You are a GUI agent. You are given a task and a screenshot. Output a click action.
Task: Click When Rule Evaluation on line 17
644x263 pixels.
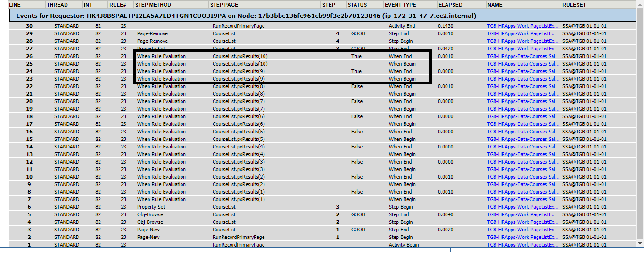[161, 124]
